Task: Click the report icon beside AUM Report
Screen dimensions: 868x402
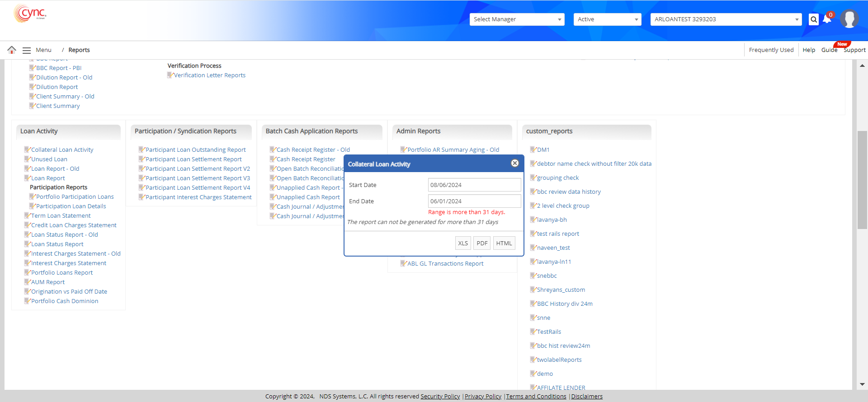Action: click(27, 282)
